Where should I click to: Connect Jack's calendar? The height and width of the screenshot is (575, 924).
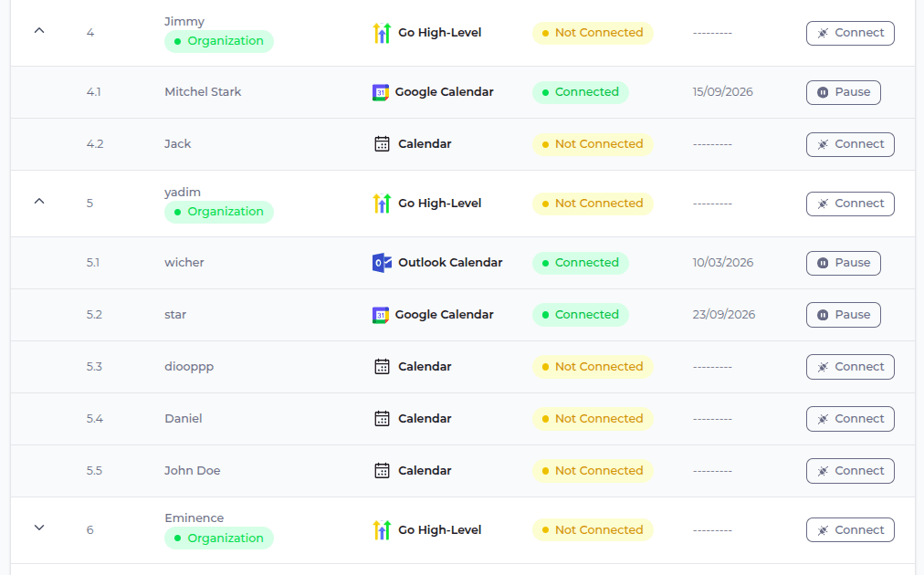850,144
